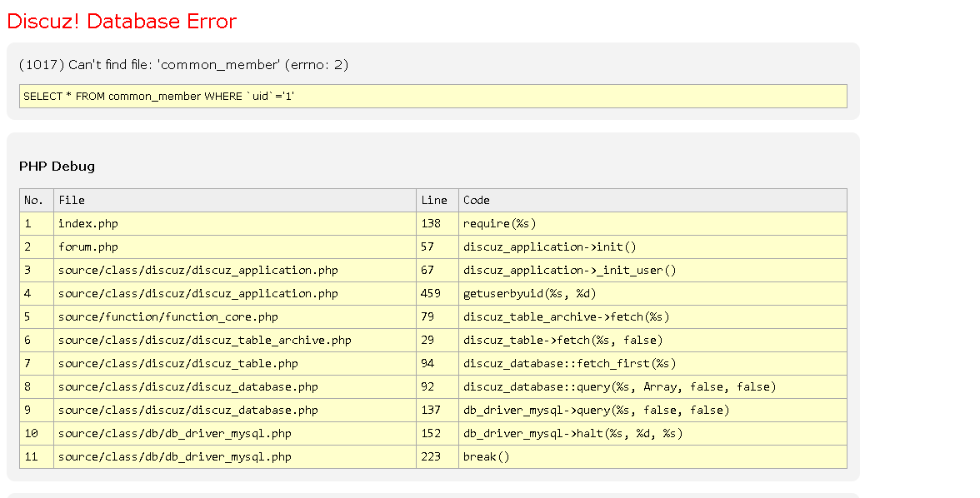Image resolution: width=980 pixels, height=498 pixels.
Task: Click row number '1' in debug table
Action: [x=37, y=224]
